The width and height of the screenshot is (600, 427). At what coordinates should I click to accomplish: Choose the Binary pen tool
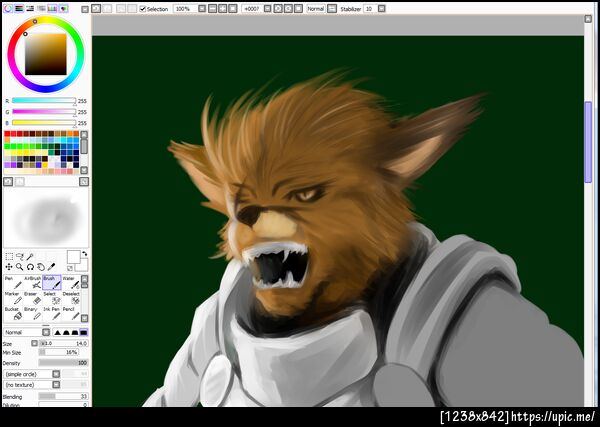pos(33,313)
